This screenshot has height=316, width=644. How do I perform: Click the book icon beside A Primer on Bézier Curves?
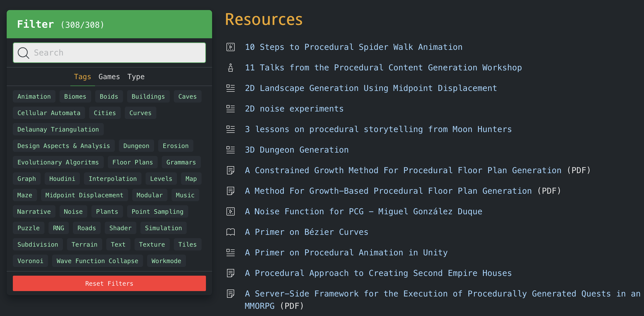tap(231, 232)
